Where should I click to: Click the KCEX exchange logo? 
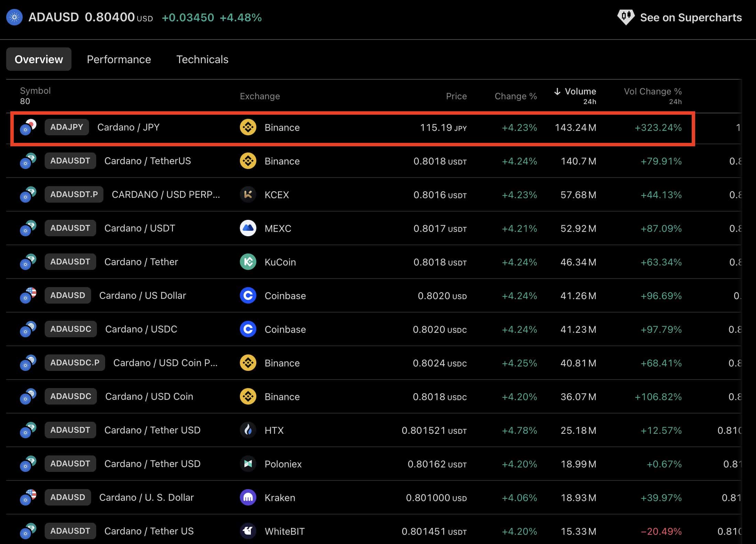click(248, 195)
